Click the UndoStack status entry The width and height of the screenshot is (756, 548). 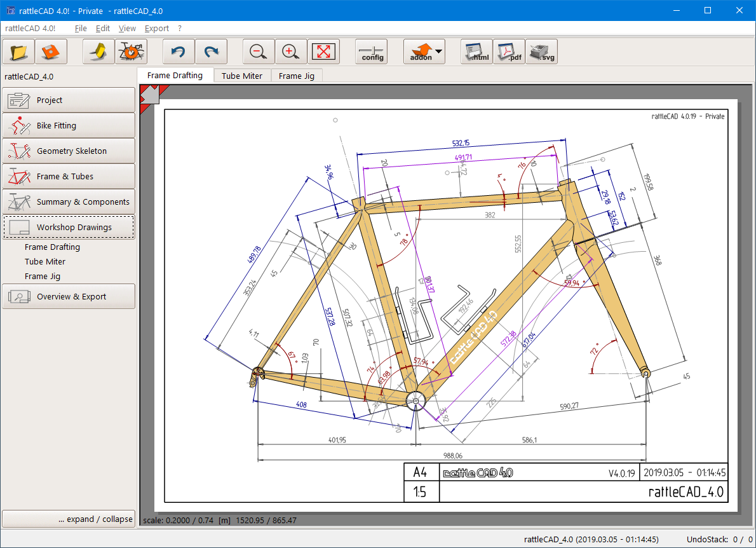(719, 539)
